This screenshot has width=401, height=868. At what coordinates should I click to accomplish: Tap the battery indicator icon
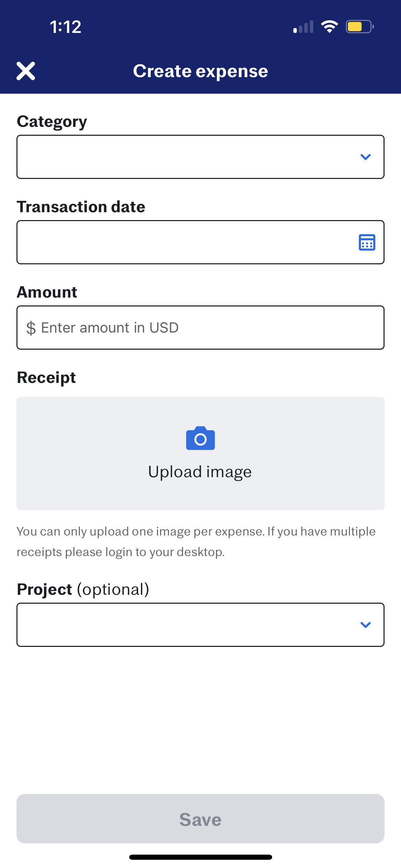tap(360, 27)
